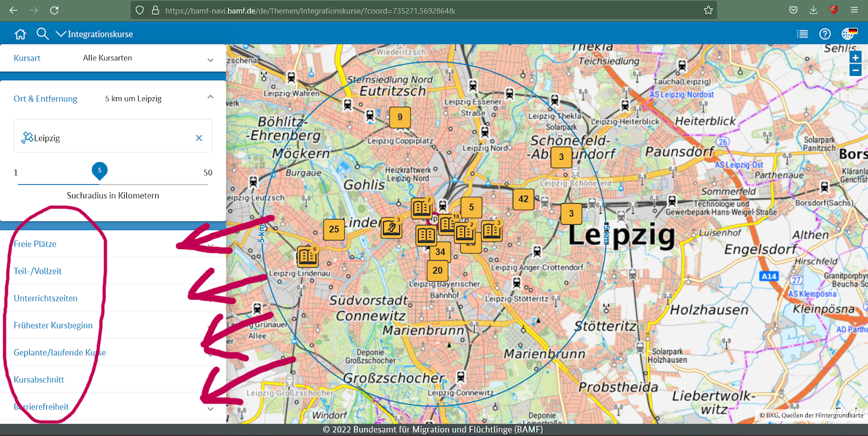Select the map cluster marker 9
The width and height of the screenshot is (868, 436).
400,117
